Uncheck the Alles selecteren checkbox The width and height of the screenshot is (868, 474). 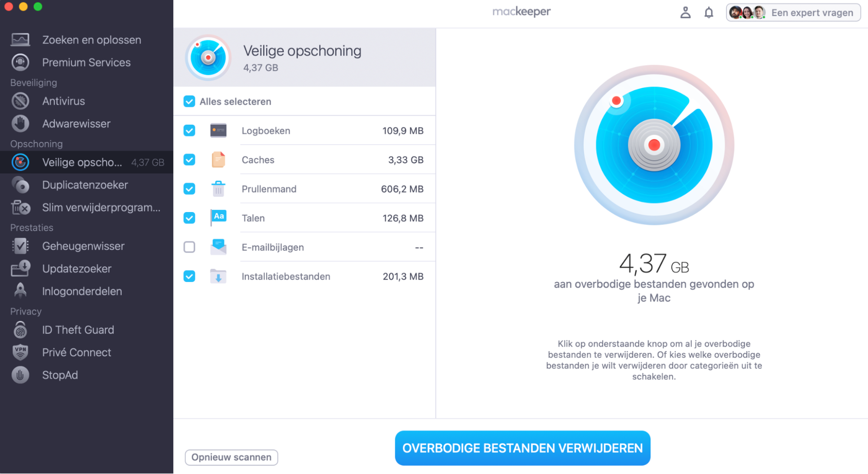point(189,102)
